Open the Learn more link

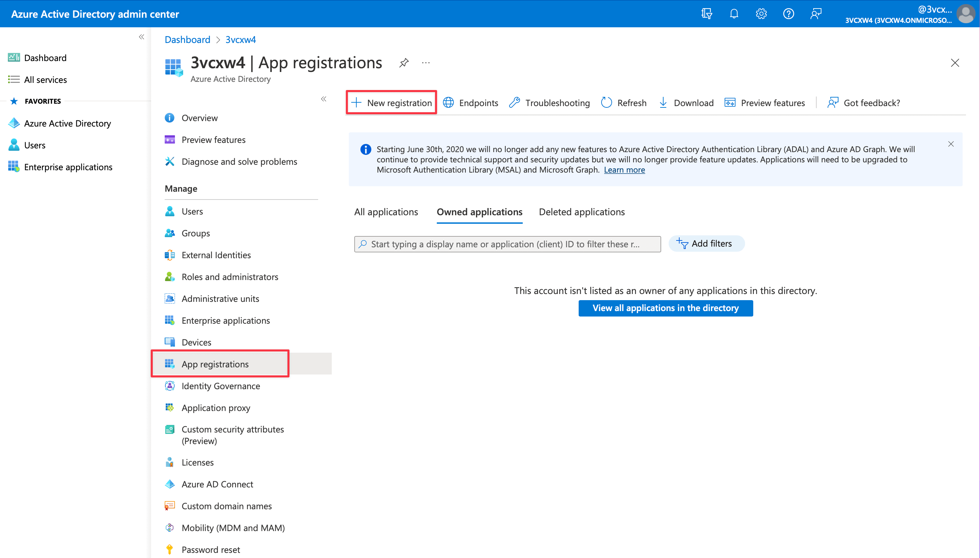pos(624,170)
